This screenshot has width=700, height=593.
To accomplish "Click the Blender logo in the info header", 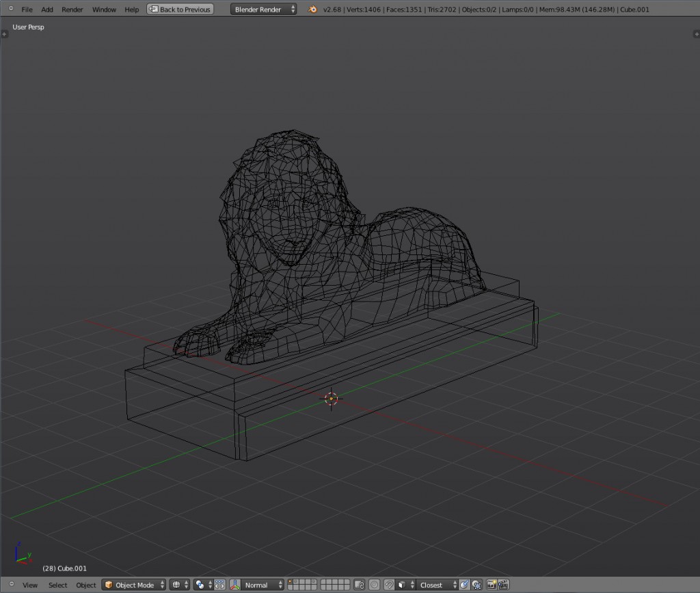I will pyautogui.click(x=312, y=10).
